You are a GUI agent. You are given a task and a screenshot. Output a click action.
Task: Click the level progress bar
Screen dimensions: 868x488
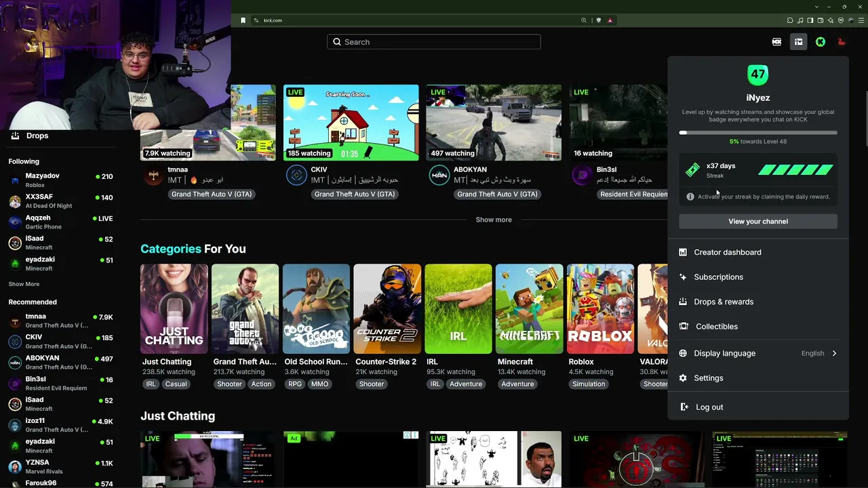click(x=758, y=133)
